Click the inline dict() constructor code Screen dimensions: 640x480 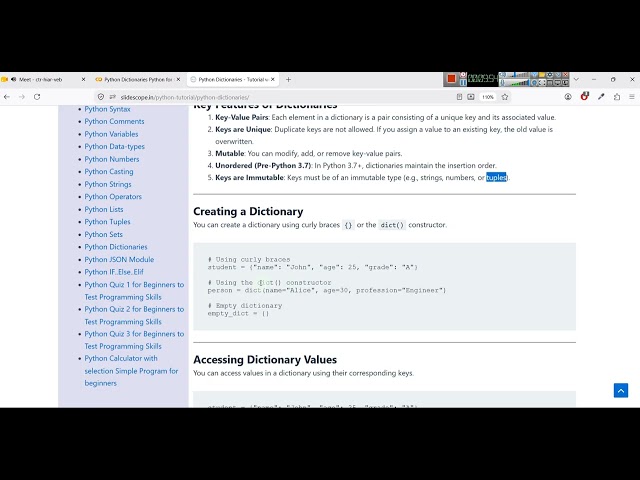pos(392,225)
